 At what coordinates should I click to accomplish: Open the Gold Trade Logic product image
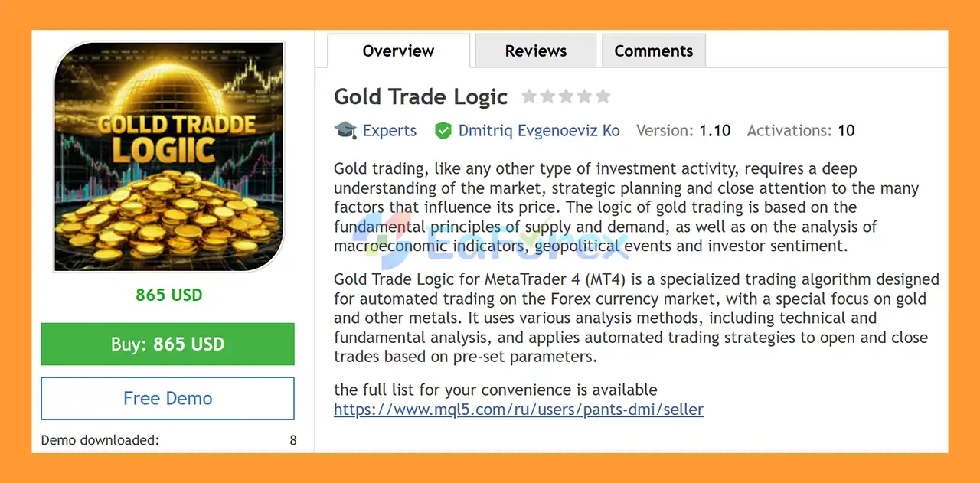pos(168,157)
